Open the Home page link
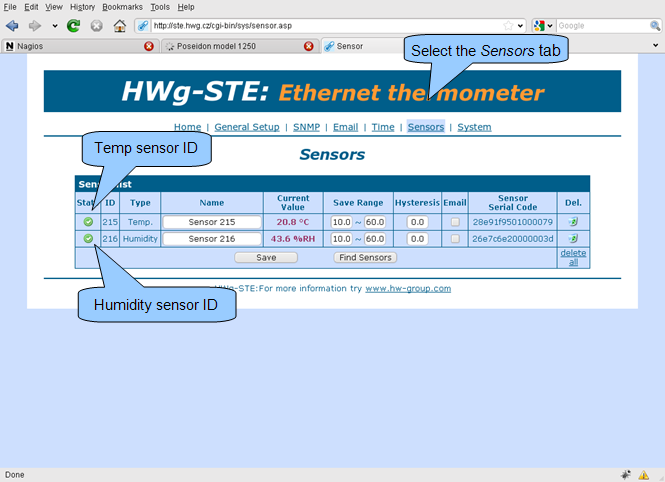 (x=187, y=127)
